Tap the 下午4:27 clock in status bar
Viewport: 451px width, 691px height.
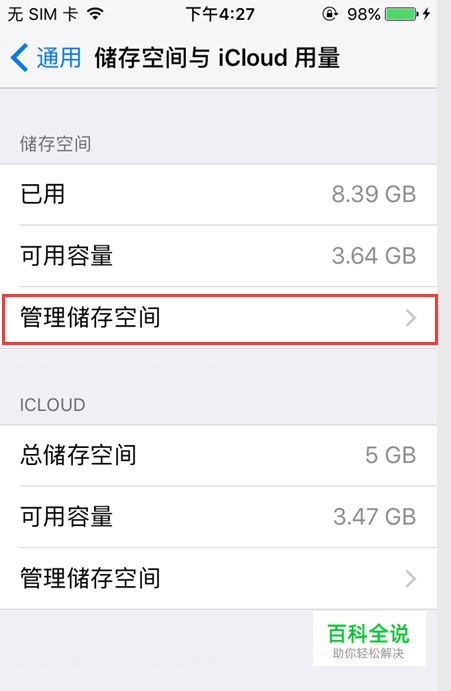[x=220, y=14]
